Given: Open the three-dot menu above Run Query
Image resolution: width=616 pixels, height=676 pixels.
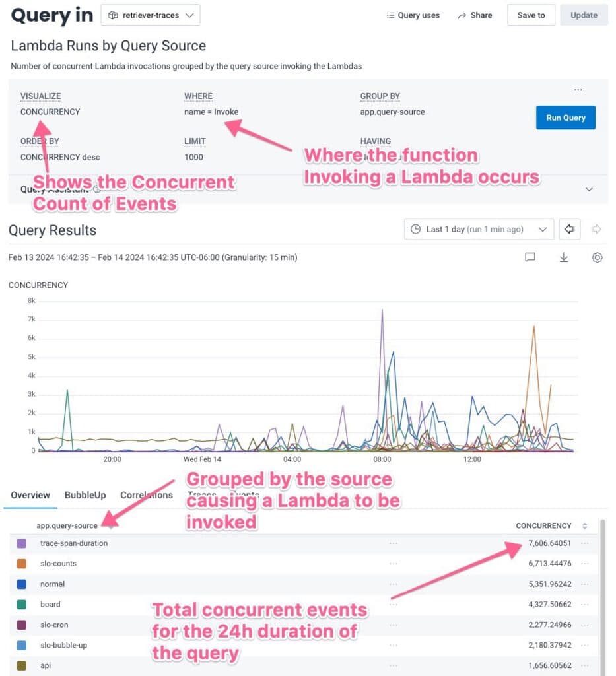Looking at the screenshot, I should [578, 90].
